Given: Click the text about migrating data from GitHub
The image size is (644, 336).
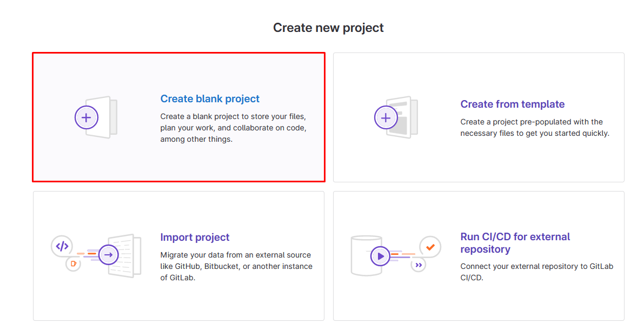Looking at the screenshot, I should pos(236,266).
